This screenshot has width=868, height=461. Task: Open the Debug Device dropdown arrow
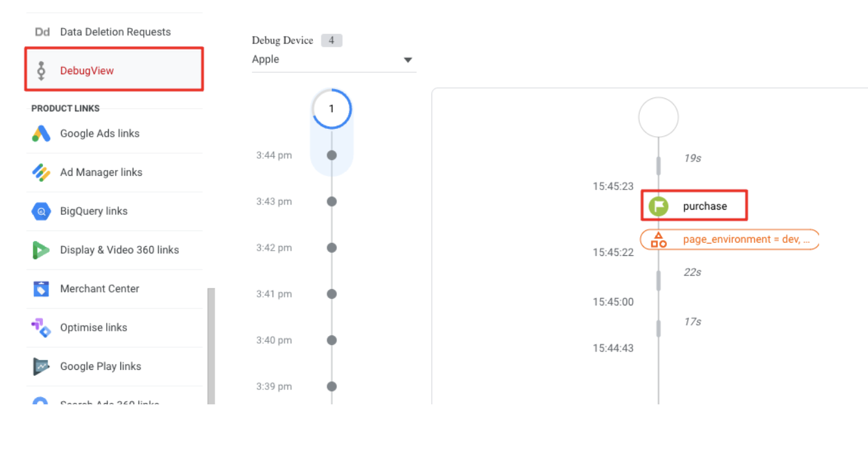(408, 60)
